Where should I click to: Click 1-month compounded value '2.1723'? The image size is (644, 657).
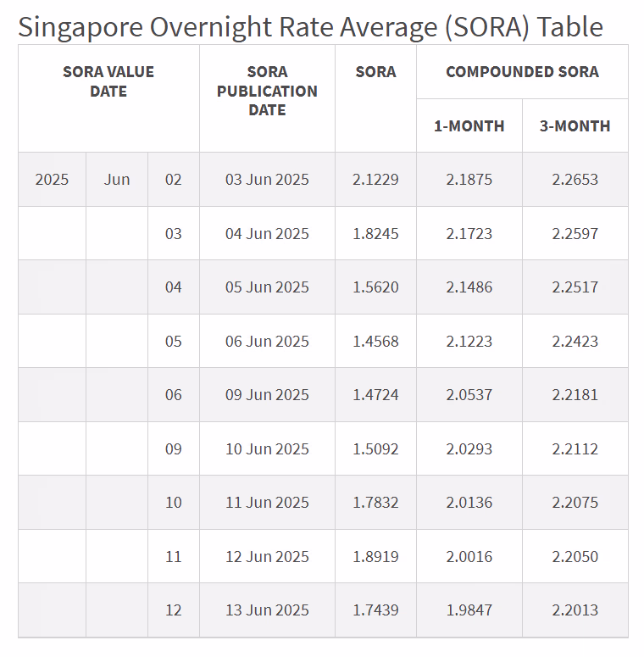pos(469,233)
